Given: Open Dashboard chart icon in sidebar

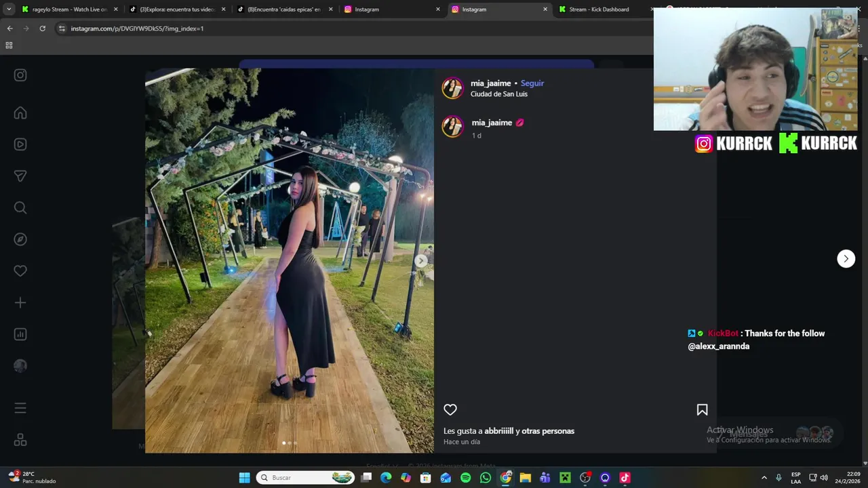Looking at the screenshot, I should [x=20, y=334].
